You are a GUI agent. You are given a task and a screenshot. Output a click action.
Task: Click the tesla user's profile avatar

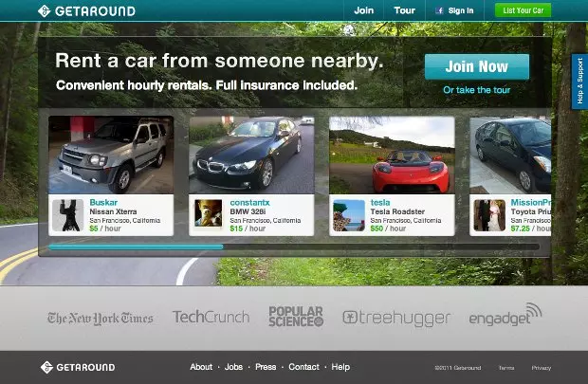[x=349, y=215]
